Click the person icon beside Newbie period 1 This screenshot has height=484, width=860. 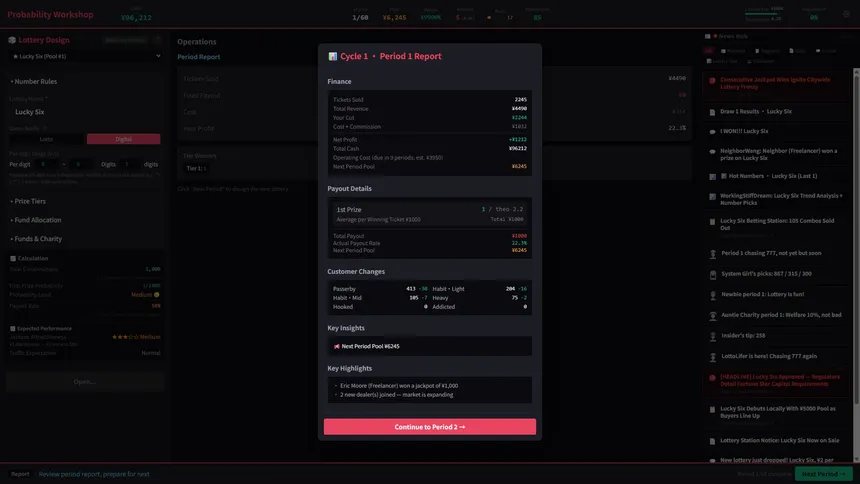point(713,295)
